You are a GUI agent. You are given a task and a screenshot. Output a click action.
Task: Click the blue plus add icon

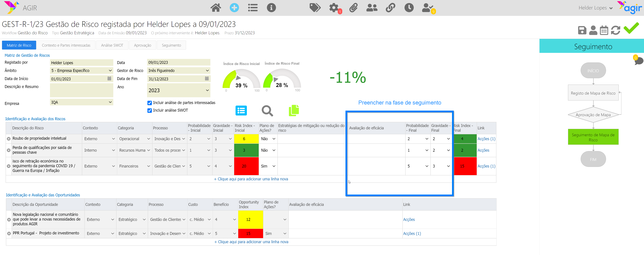pos(234,8)
